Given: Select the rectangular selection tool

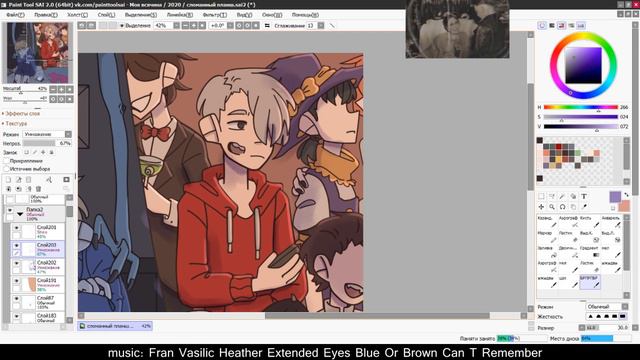Looking at the screenshot, I should (x=541, y=196).
